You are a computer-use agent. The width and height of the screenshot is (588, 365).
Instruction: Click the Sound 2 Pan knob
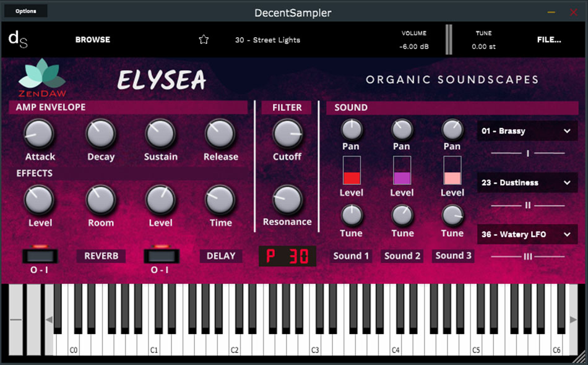click(402, 130)
